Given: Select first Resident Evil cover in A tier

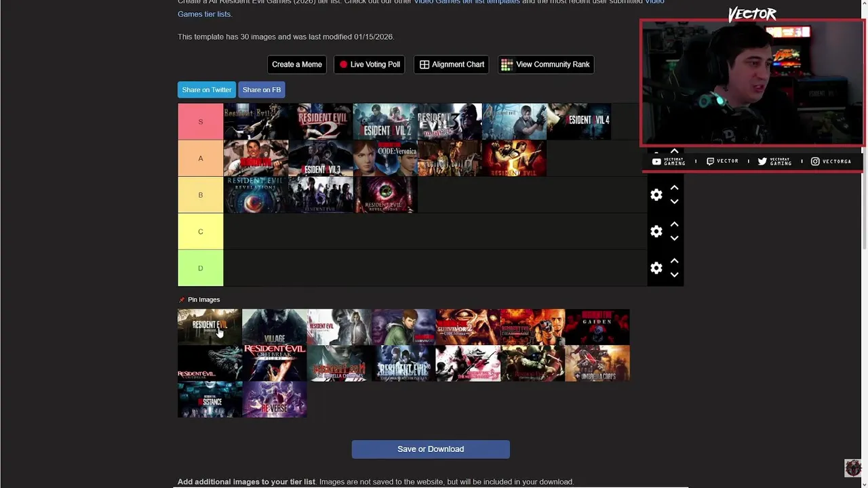Looking at the screenshot, I should [256, 158].
